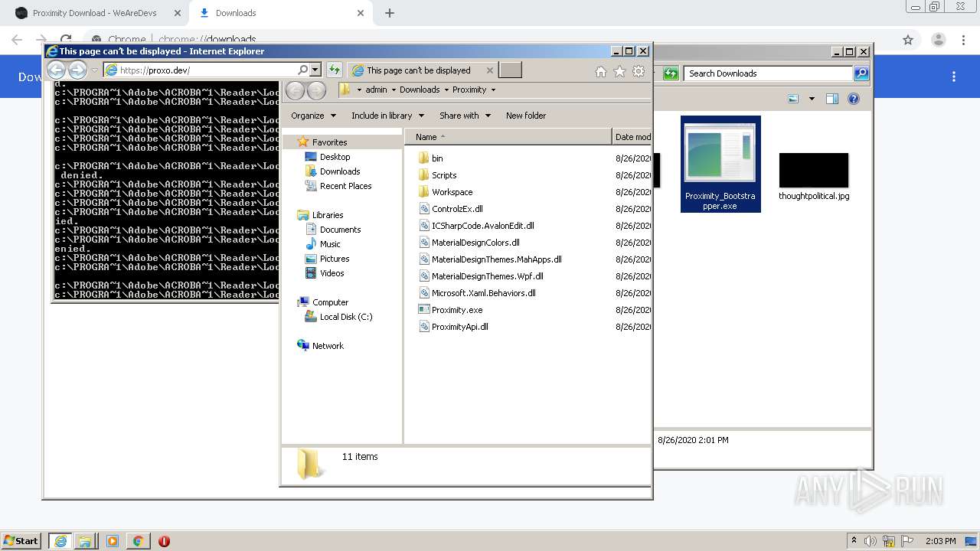Screen dimensions: 980x551
Task: Click the Chrome taskbar icon
Action: click(x=138, y=541)
